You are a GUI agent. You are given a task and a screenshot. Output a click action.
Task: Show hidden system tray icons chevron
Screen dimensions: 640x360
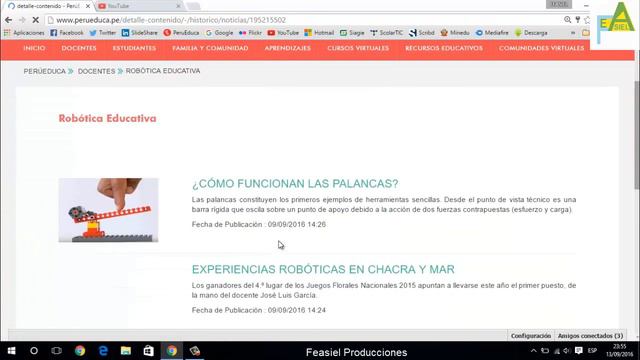533,351
